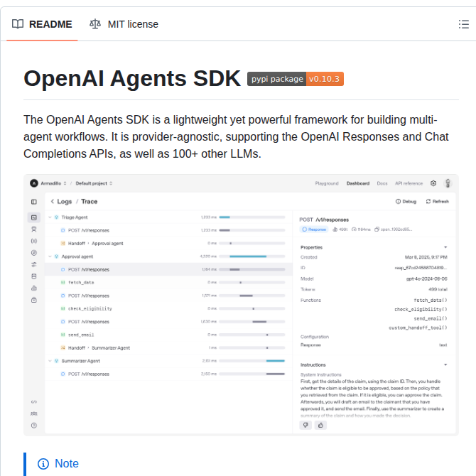Image resolution: width=476 pixels, height=476 pixels.
Task: Collapse the Approval agent row chevron
Action: [50, 256]
